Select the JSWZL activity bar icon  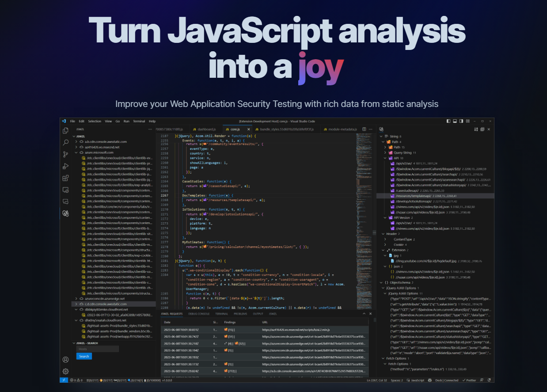coord(65,213)
